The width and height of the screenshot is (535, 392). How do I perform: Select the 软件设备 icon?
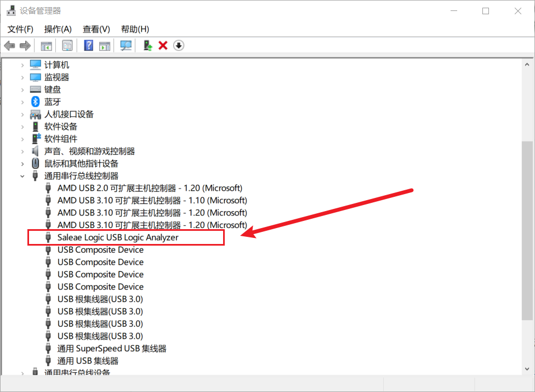[36, 127]
